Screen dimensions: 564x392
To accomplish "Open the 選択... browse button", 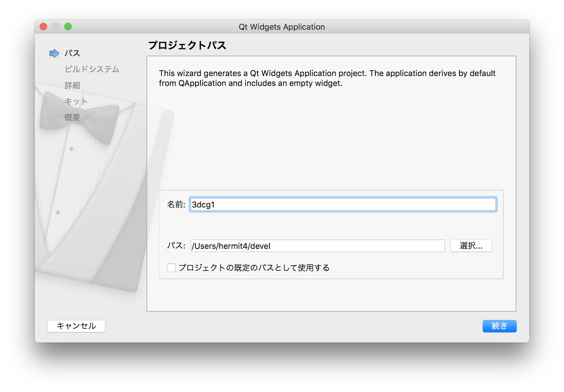I will [x=471, y=246].
